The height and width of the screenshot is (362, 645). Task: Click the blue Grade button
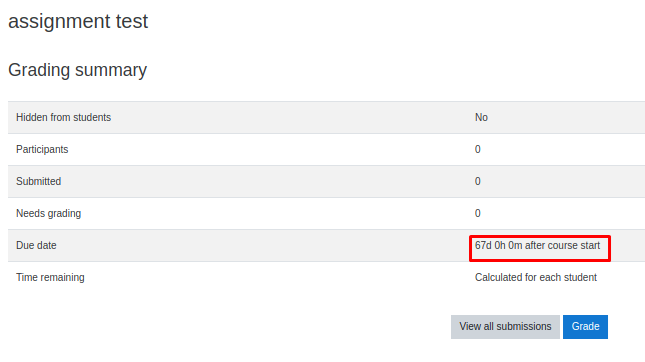pos(585,327)
